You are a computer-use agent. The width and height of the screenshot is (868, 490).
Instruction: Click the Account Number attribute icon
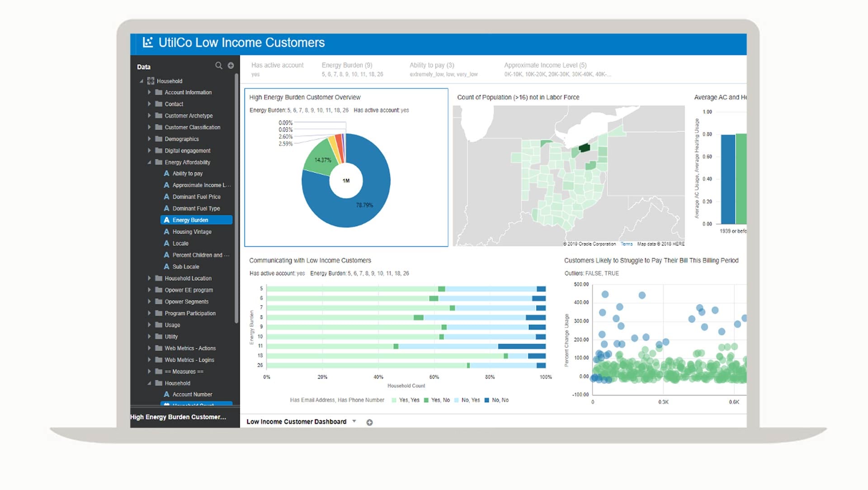click(x=166, y=394)
